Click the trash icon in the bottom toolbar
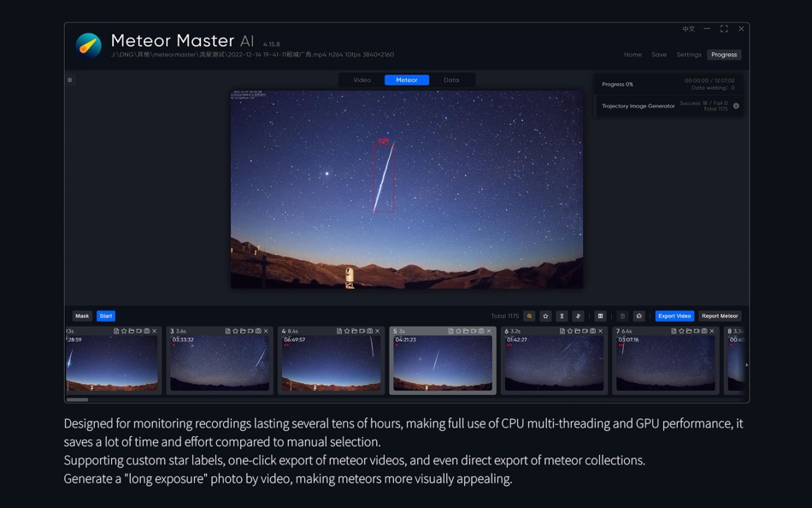 (x=622, y=316)
